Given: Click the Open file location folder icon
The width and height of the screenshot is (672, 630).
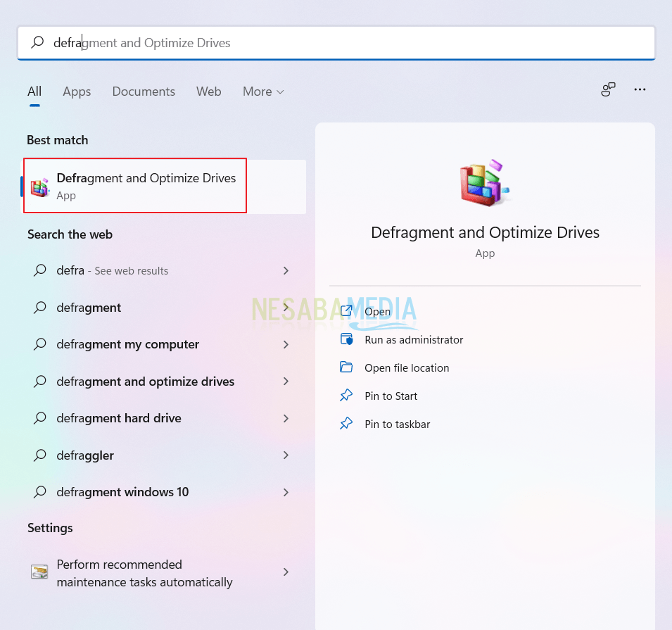Looking at the screenshot, I should (x=346, y=367).
